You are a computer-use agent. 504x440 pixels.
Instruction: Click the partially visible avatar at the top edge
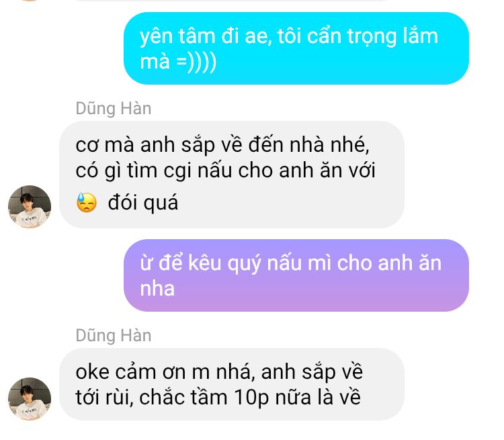click(x=30, y=0)
